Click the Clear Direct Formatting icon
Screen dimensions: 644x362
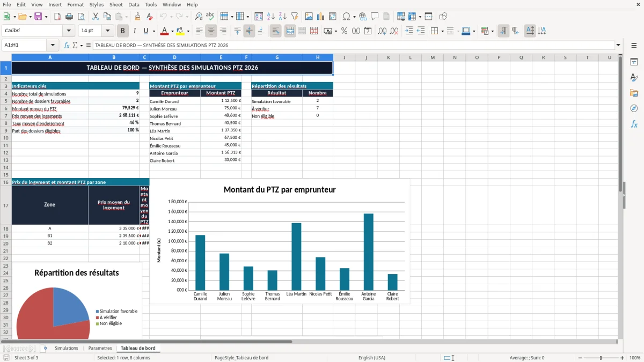pos(149,17)
